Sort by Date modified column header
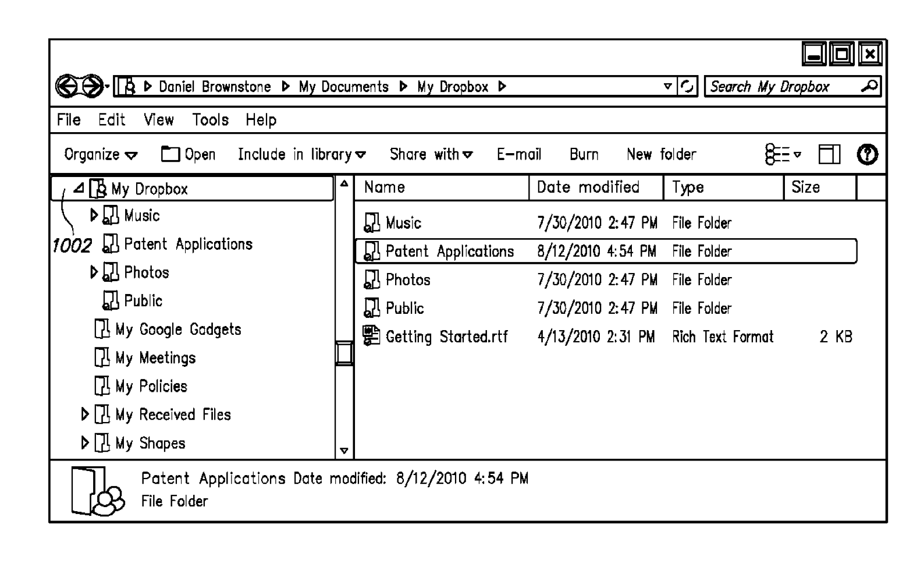This screenshot has height=581, width=924. coord(596,187)
